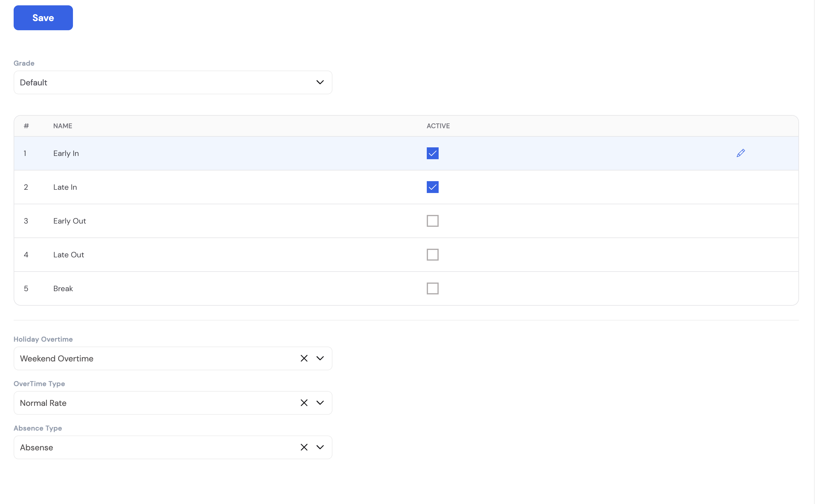Screen dimensions: 815x504
Task: Click the # column header
Action: [26, 126]
